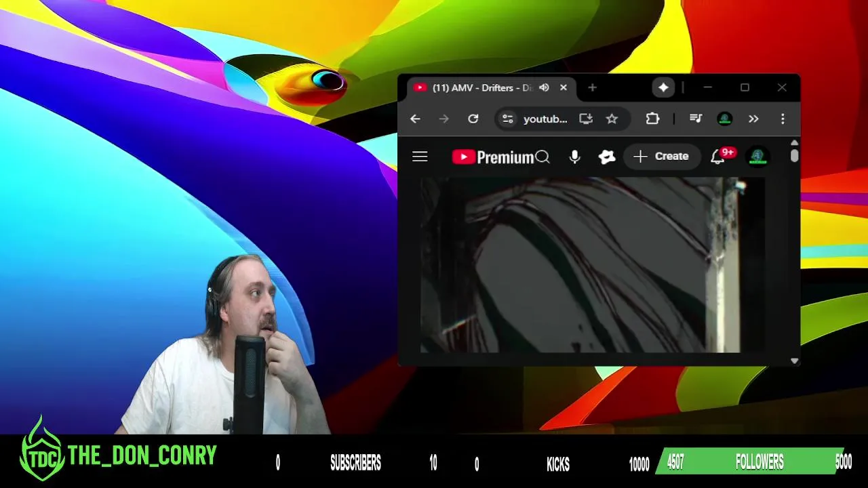Click the 10000 kicks goal number
Screen dimensions: 868x488
pos(639,464)
